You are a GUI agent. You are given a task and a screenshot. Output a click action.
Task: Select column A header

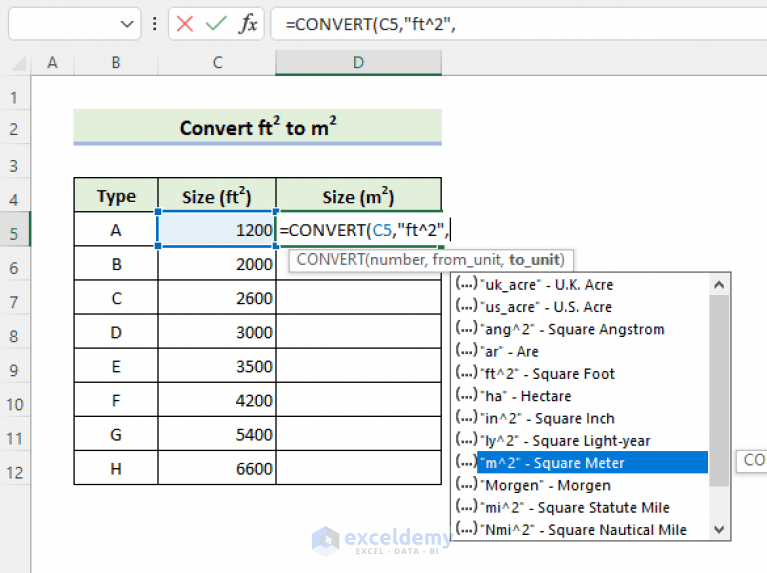(52, 63)
